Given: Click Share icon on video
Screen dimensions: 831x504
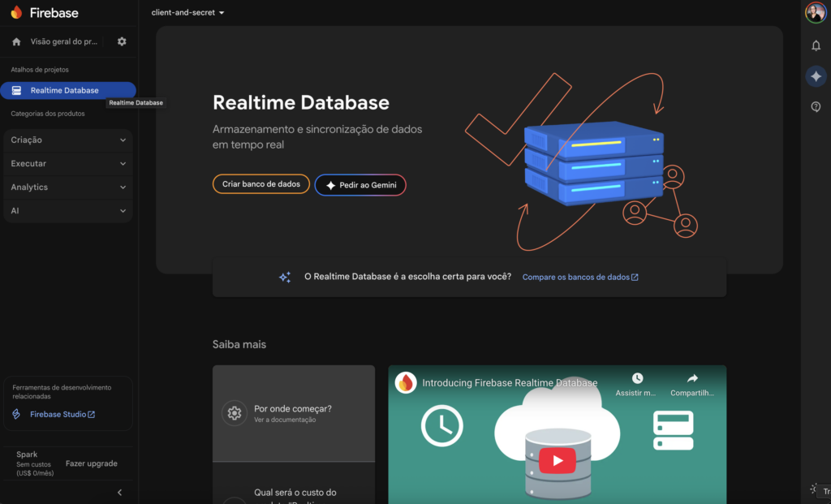Looking at the screenshot, I should (691, 379).
